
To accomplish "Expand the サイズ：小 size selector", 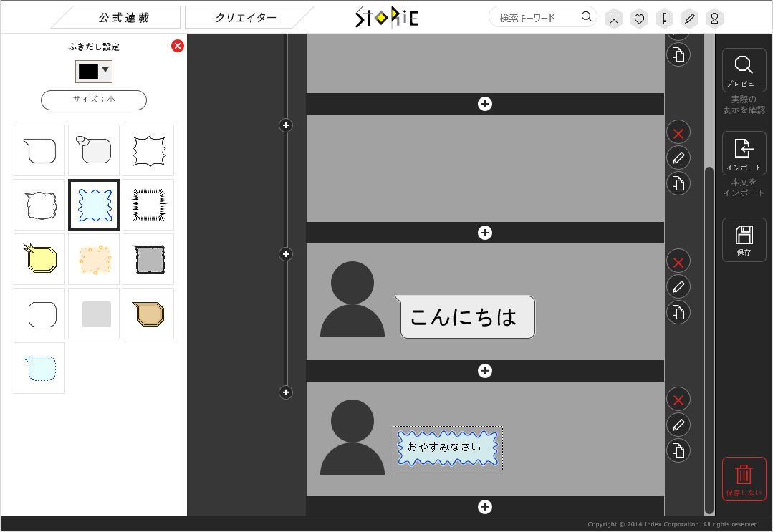I will pos(93,100).
